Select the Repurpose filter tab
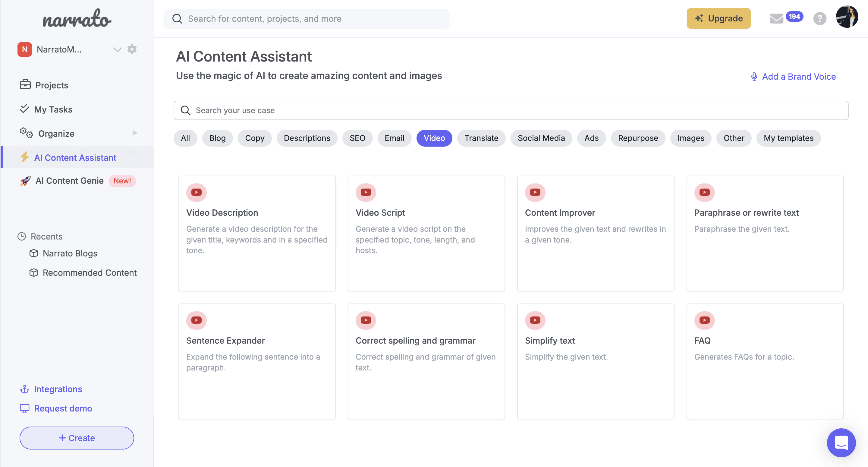Image resolution: width=868 pixels, height=467 pixels. [638, 138]
